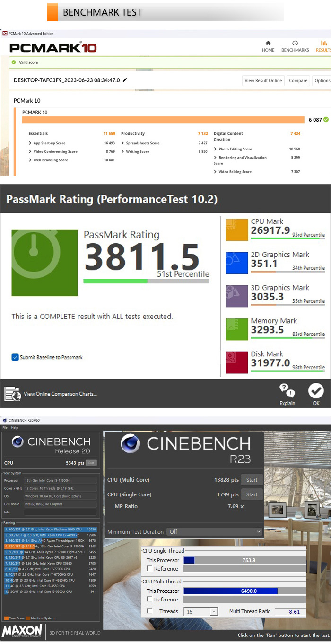
Task: Enable Reference checkbox under CPU Single Thread
Action: point(149,569)
